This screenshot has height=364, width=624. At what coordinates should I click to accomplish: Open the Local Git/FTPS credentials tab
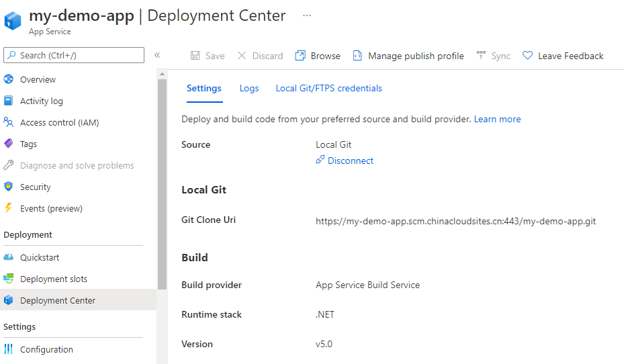pyautogui.click(x=328, y=88)
